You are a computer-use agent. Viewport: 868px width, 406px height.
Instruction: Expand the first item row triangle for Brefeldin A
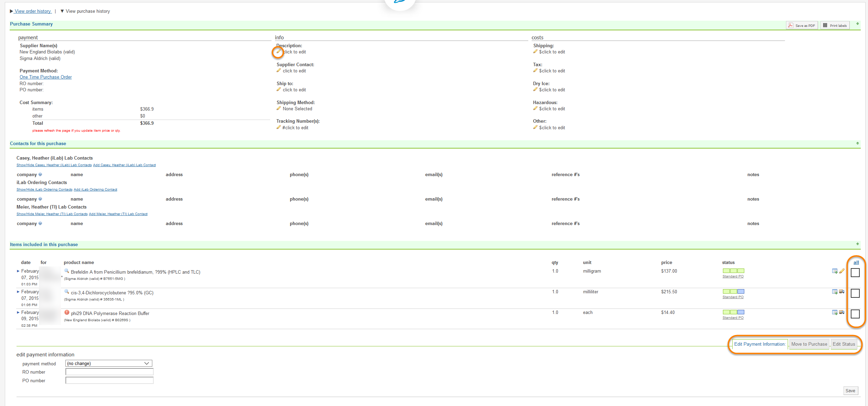click(x=18, y=271)
